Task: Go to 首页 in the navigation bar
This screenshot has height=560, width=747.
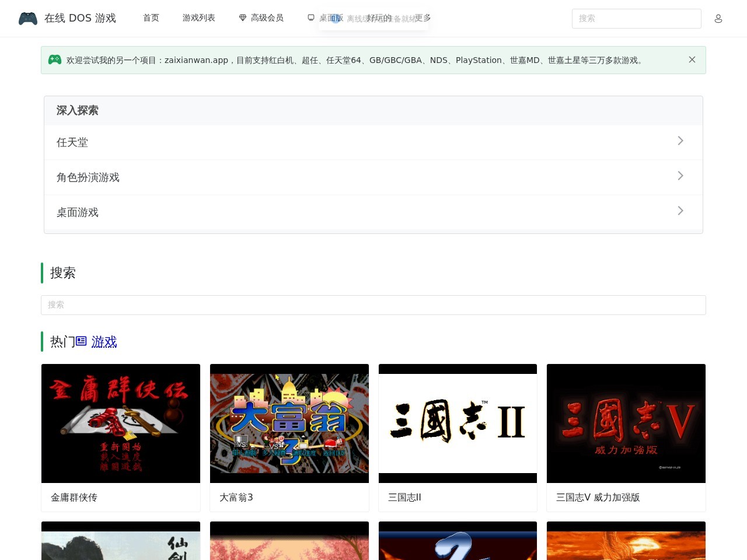Action: [151, 18]
